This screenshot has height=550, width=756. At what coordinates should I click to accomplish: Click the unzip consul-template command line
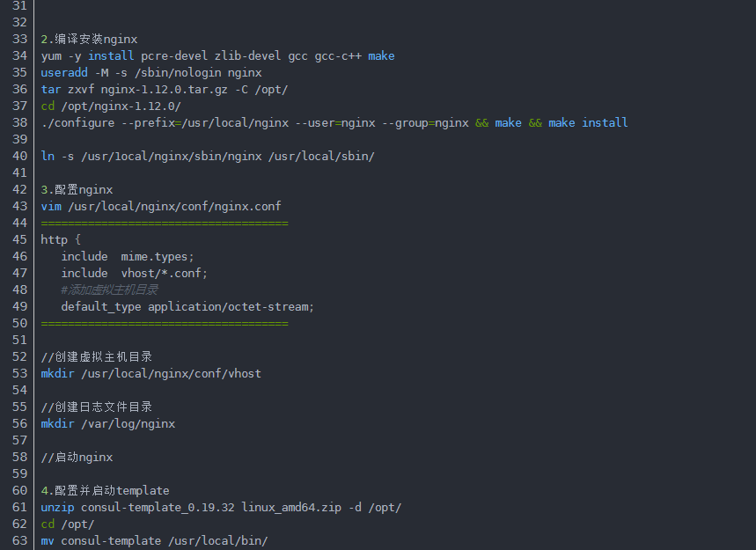click(x=221, y=508)
